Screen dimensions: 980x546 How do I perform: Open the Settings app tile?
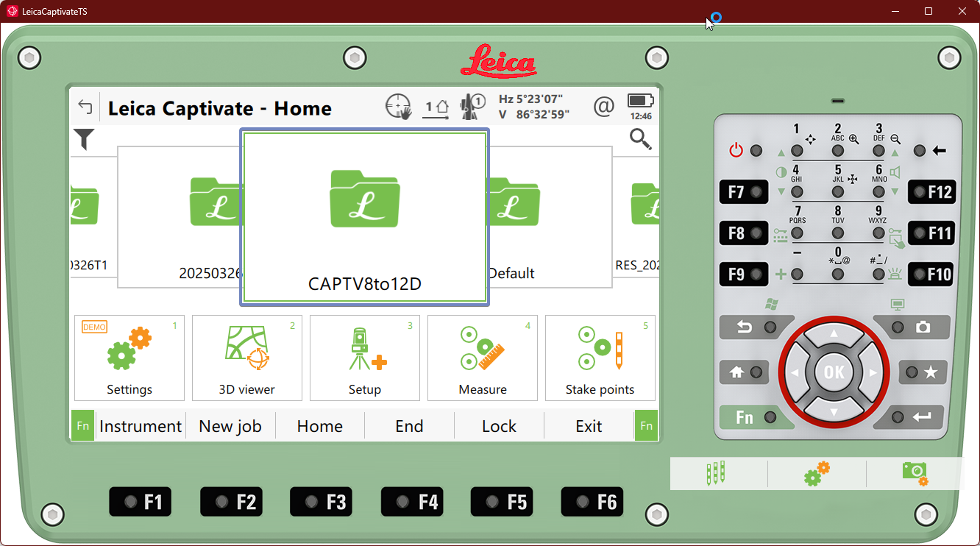tap(129, 358)
